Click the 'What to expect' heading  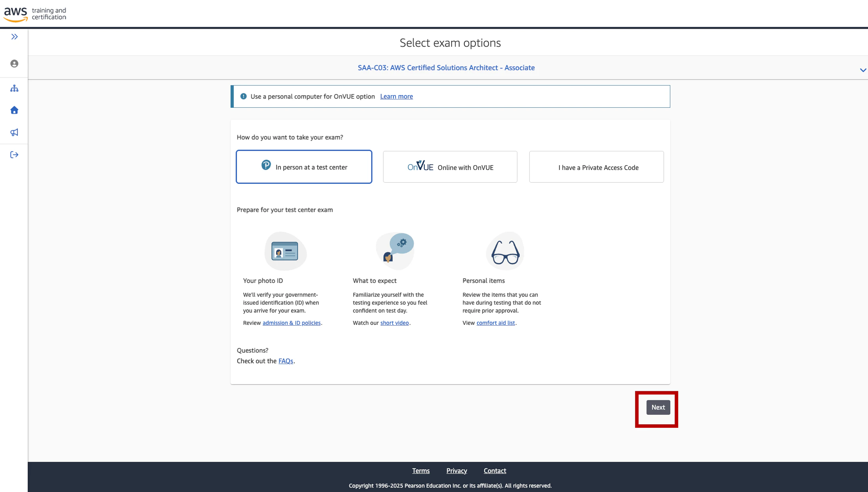coord(375,281)
